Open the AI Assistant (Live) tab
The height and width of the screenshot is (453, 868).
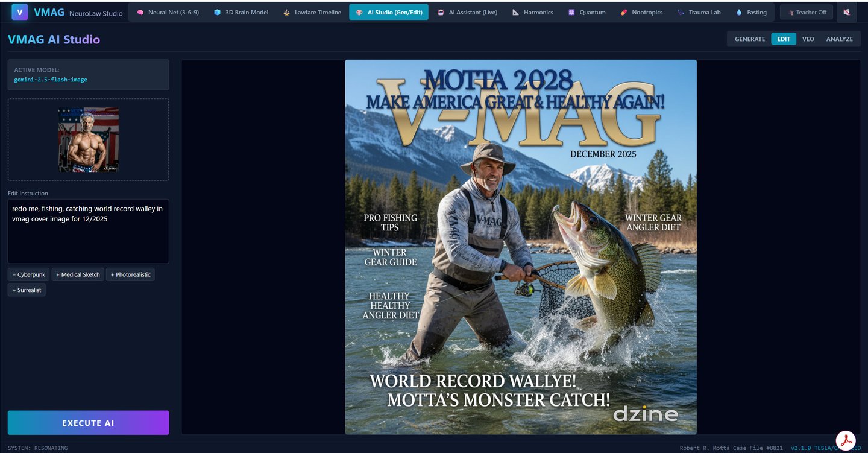coord(467,12)
